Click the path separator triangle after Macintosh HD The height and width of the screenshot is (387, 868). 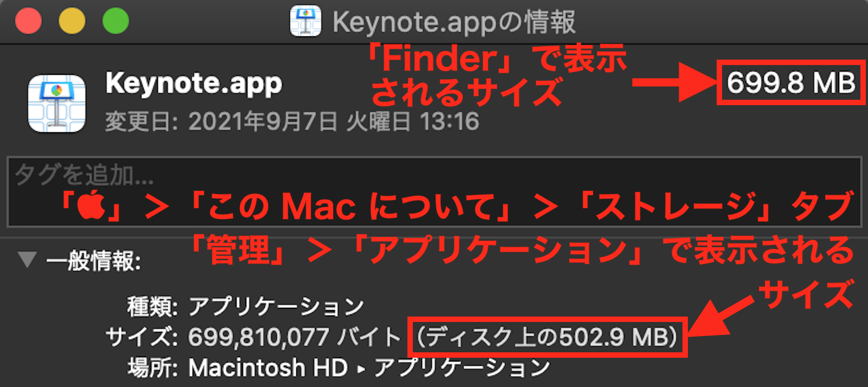361,370
